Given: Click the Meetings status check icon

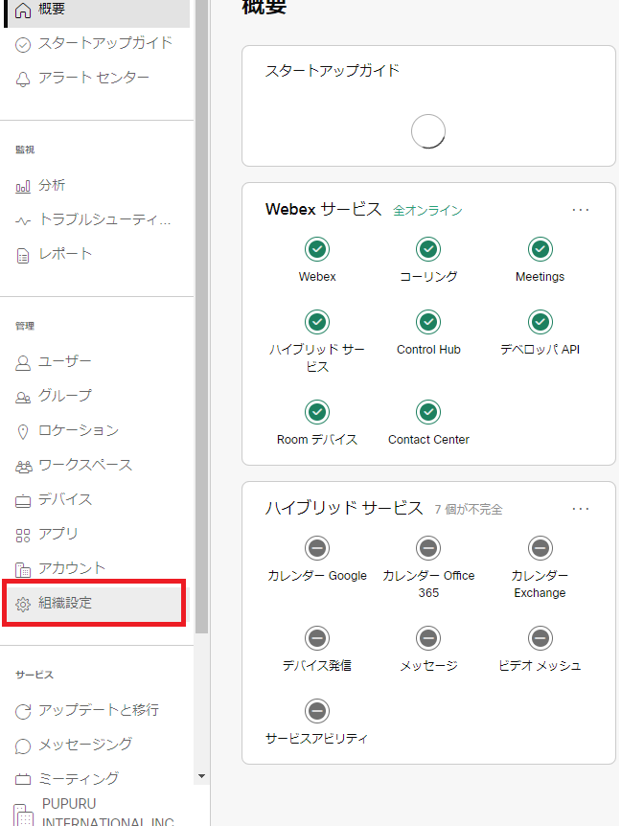Looking at the screenshot, I should click(540, 249).
